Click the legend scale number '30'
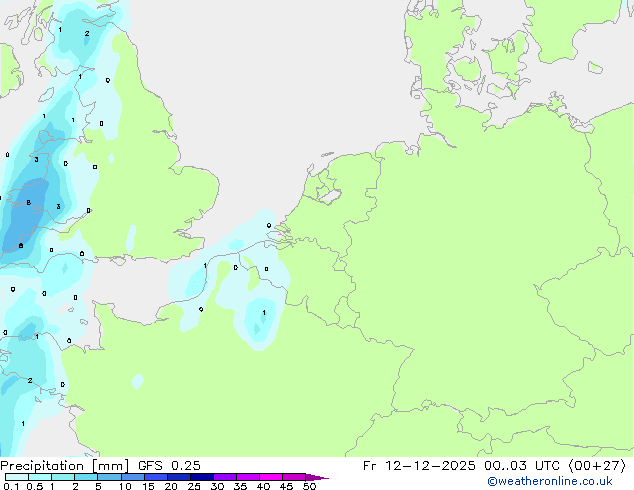 coord(217,486)
